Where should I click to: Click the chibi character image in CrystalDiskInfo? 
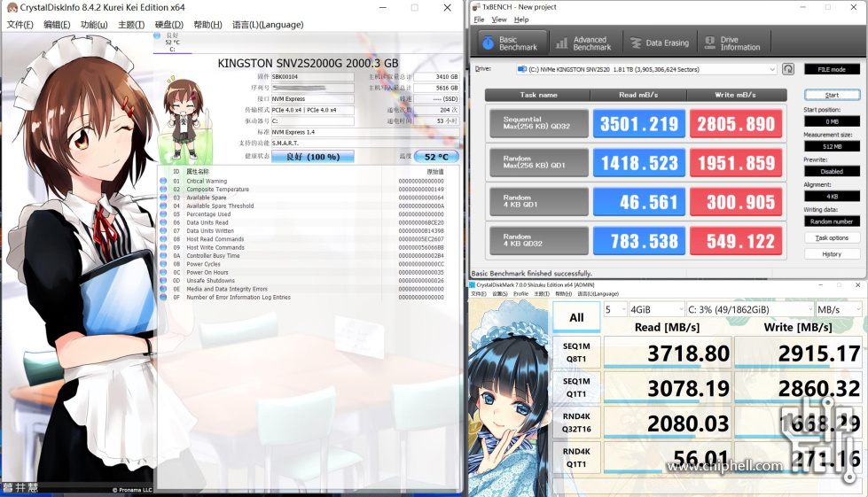(183, 119)
